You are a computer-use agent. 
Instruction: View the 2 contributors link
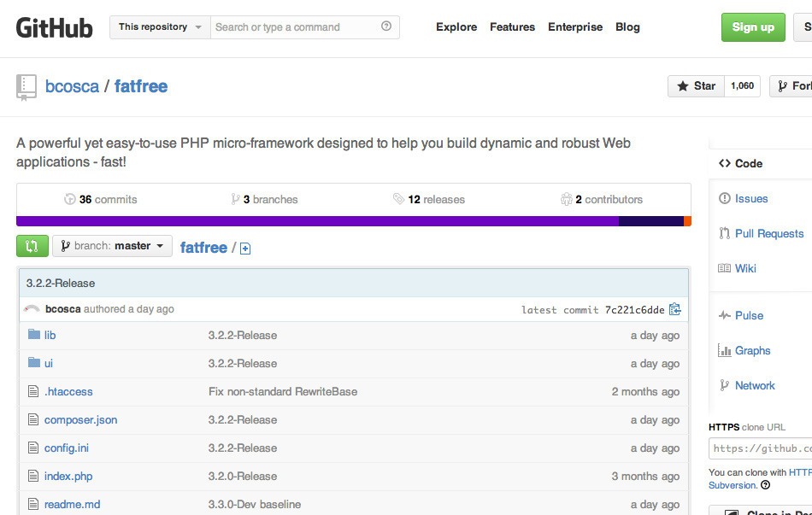pos(602,199)
